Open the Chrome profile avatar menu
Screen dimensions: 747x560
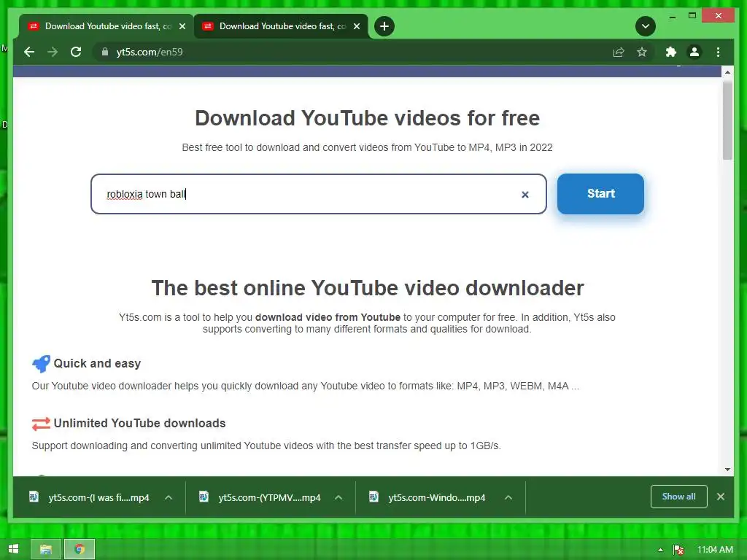coord(694,52)
